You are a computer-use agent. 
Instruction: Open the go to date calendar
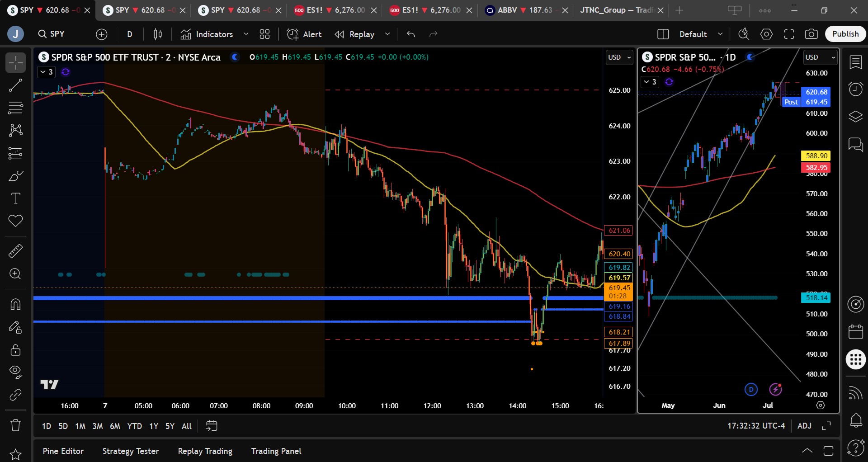tap(211, 426)
